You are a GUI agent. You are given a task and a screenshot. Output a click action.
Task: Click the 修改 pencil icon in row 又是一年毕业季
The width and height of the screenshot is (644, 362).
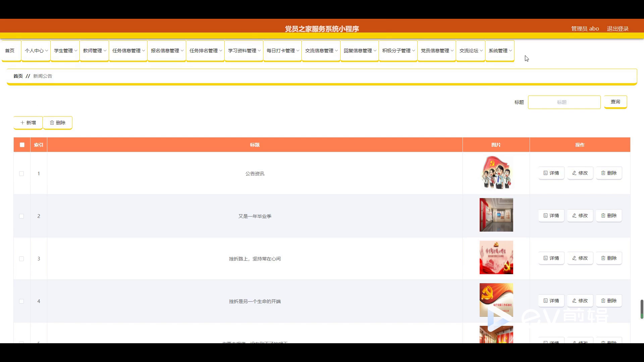coord(574,216)
